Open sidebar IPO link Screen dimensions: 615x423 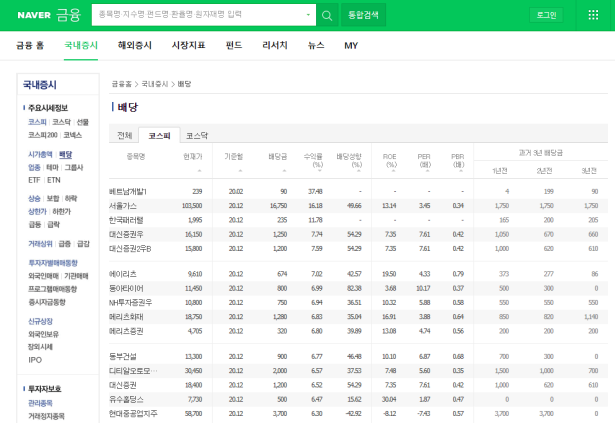pyautogui.click(x=35, y=360)
